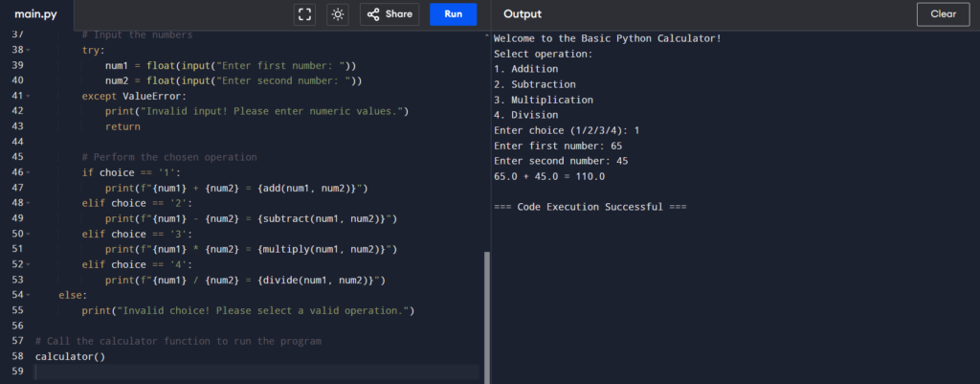Click 'Enter second number: 45' output line
Image resolution: width=980 pixels, height=384 pixels.
point(561,161)
